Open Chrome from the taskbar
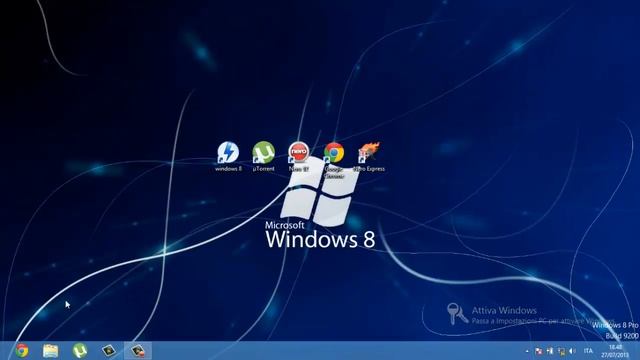 [22, 351]
